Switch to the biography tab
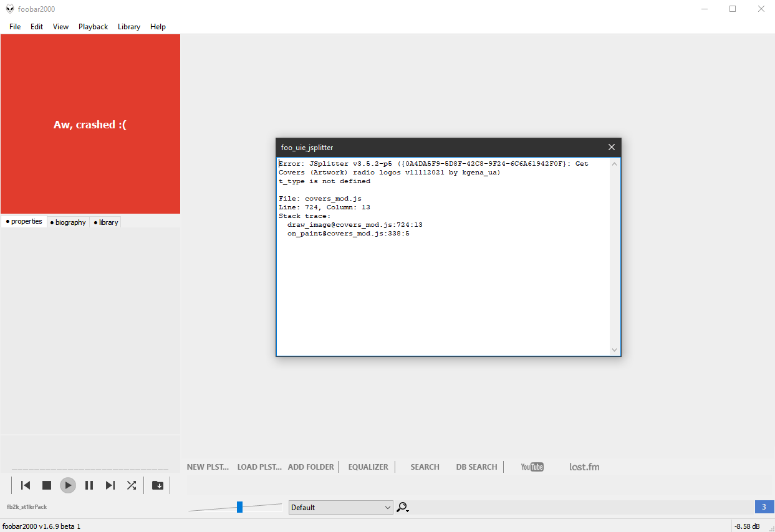Screen dimensions: 775x532 pos(68,222)
